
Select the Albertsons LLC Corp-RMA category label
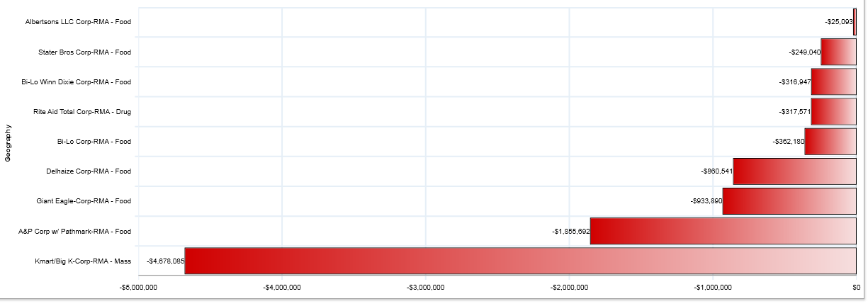coord(78,22)
